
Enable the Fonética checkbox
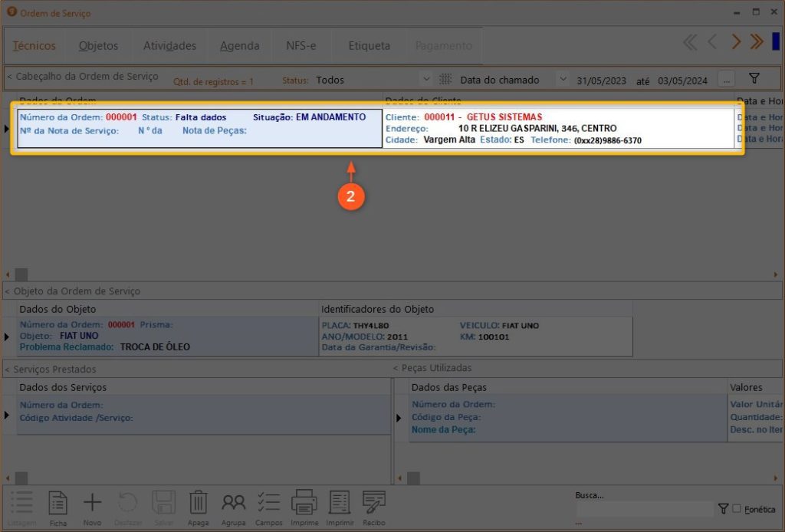[737, 509]
